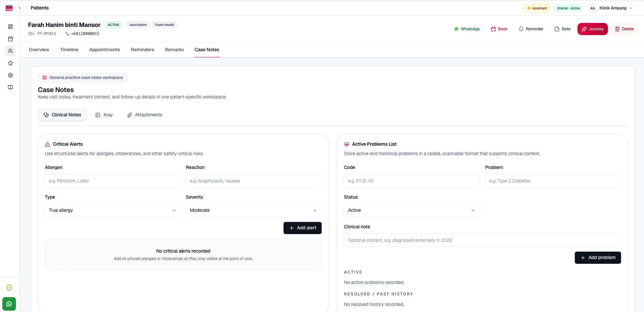Open the Assistant badge
644x312 pixels.
[x=537, y=8]
